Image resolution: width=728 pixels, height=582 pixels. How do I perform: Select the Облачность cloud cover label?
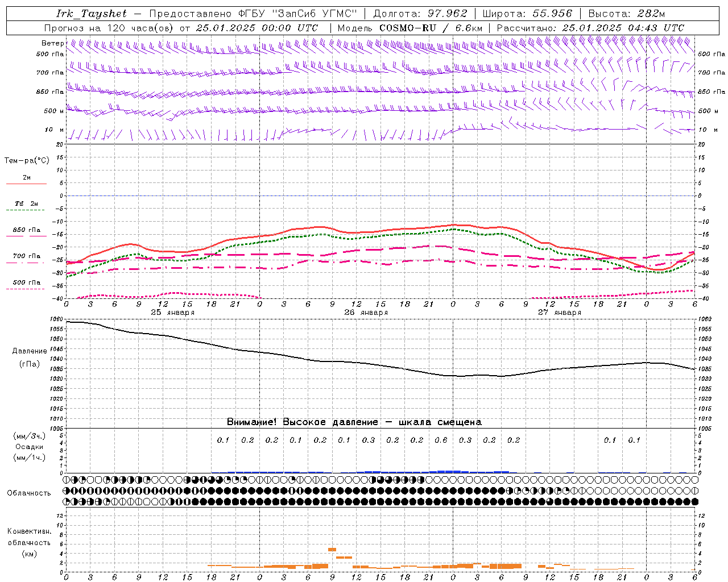[x=29, y=493]
